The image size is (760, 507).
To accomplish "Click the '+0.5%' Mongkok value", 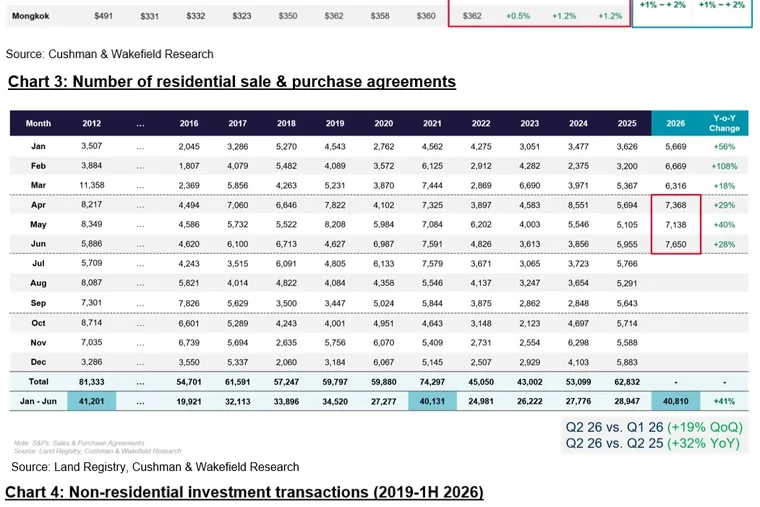I will pyautogui.click(x=518, y=16).
